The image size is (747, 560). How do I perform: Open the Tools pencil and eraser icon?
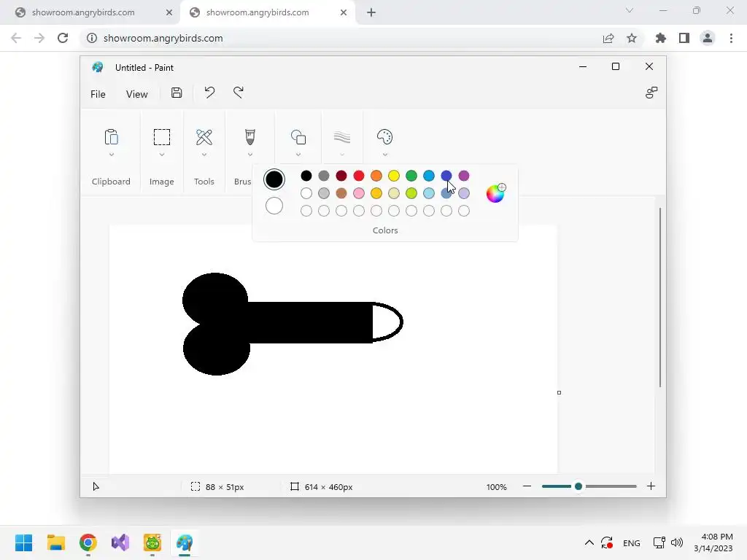[x=204, y=137]
